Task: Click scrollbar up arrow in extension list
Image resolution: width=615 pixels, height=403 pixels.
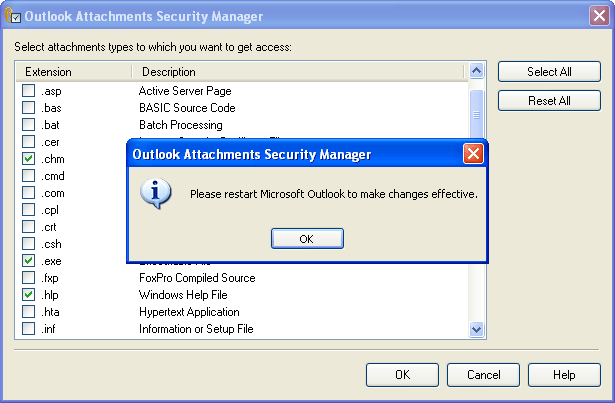Action: [x=476, y=71]
